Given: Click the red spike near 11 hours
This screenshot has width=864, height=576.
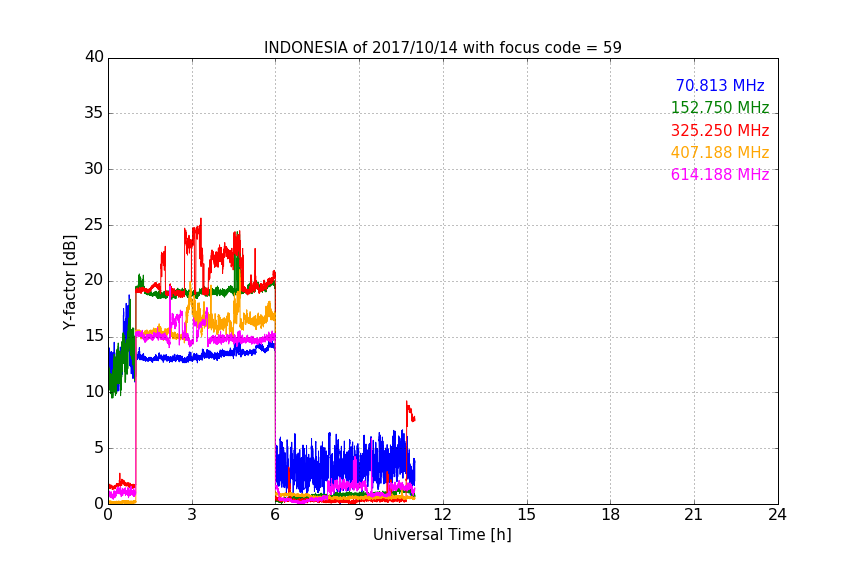Looking at the screenshot, I should pyautogui.click(x=410, y=413).
